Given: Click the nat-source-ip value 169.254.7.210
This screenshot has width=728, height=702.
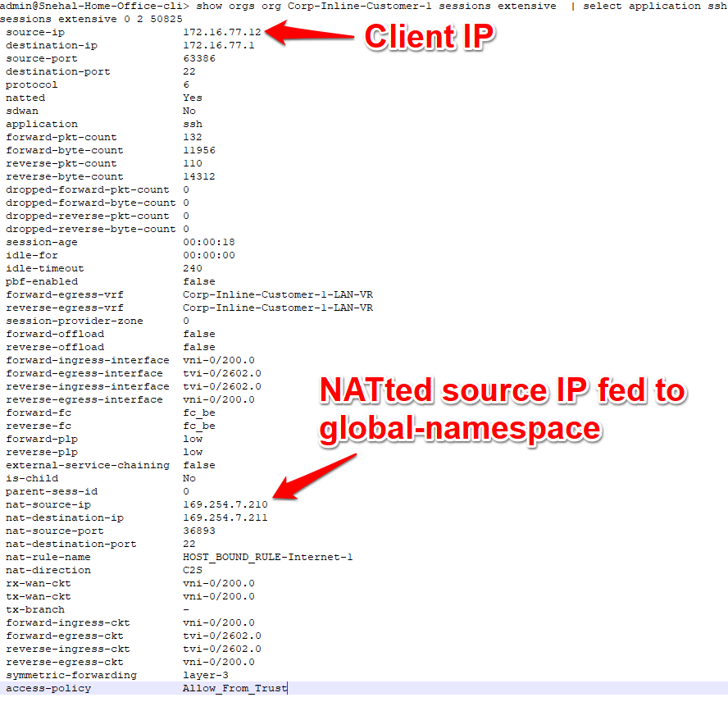Looking at the screenshot, I should click(225, 504).
